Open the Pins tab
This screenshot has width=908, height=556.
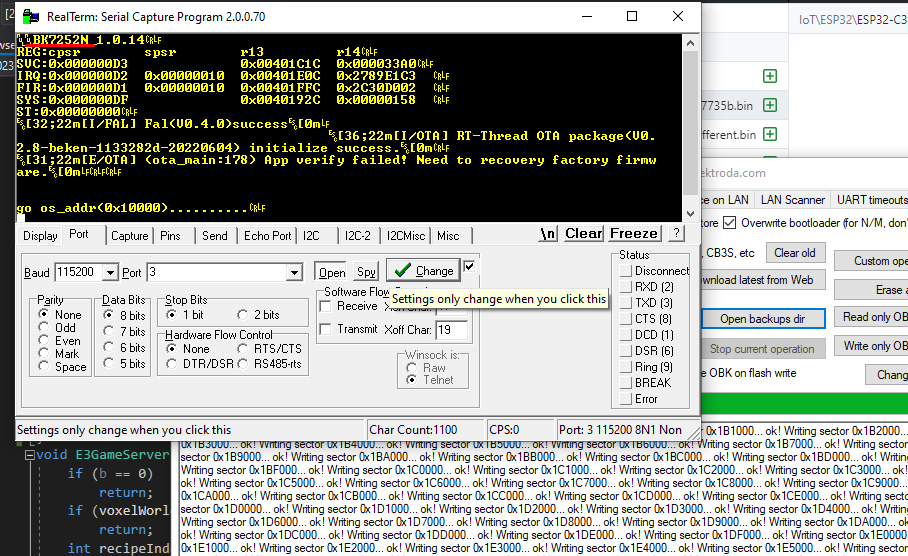point(170,236)
